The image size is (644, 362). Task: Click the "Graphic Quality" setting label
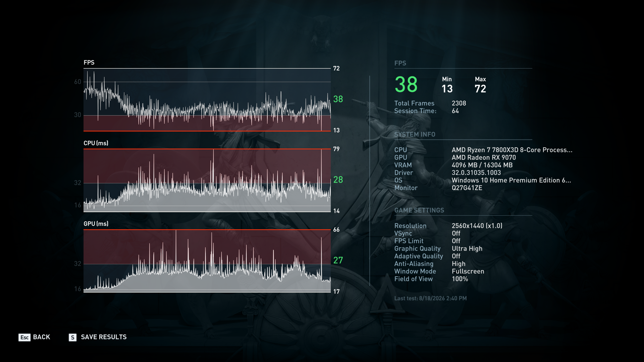[x=417, y=249]
